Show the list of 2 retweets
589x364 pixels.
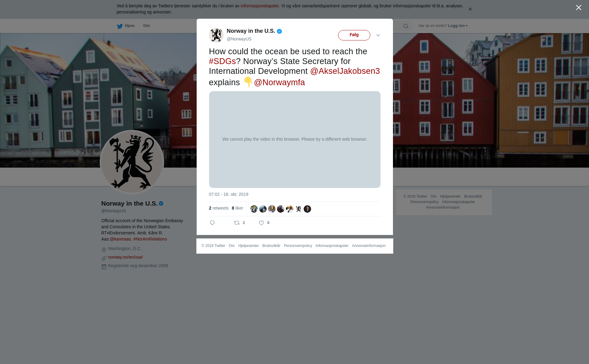tap(219, 208)
